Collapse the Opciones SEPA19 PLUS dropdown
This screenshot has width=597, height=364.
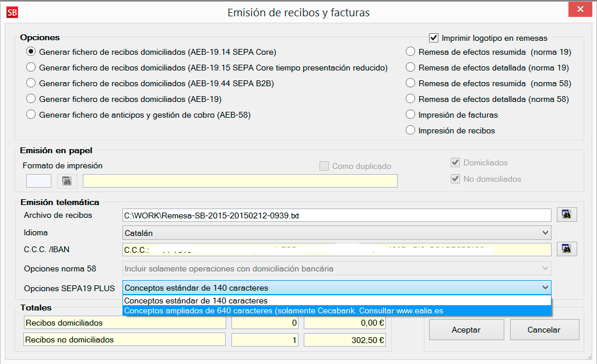(545, 287)
